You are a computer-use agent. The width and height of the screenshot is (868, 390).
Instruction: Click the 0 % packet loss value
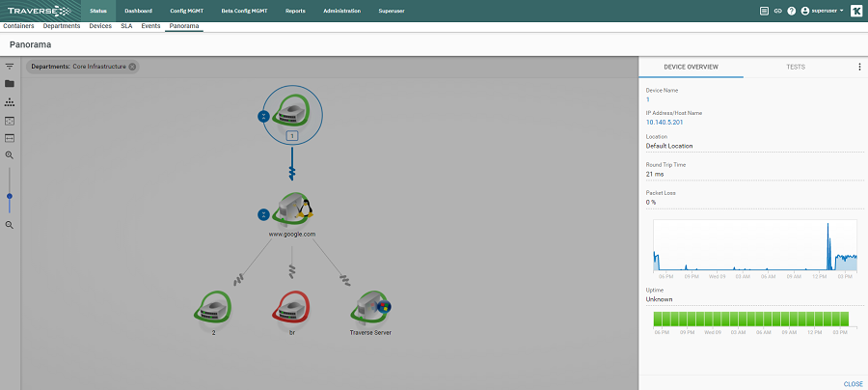pyautogui.click(x=651, y=202)
